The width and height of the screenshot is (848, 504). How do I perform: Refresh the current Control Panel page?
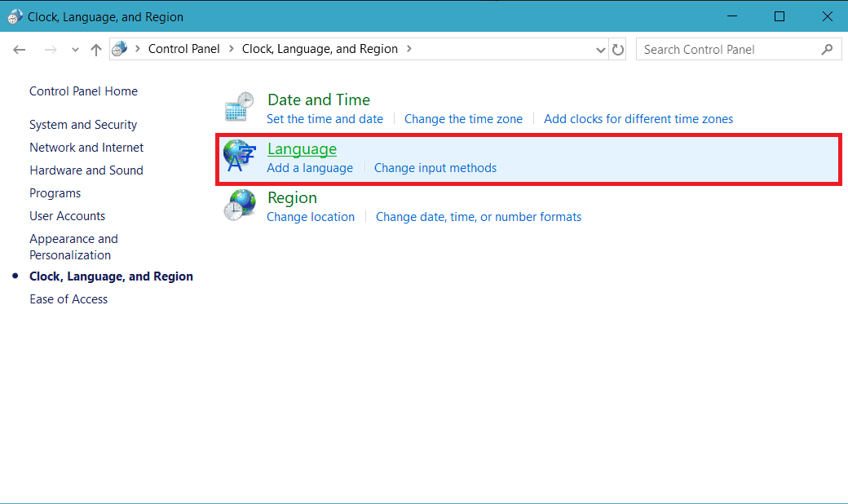click(x=618, y=49)
